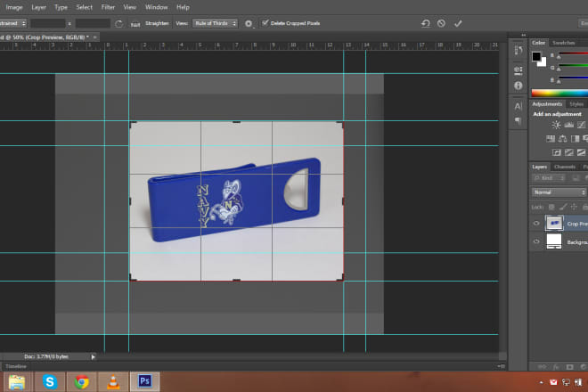Viewport: 588px width, 392px height.
Task: Add a Color Balance adjustment
Action: pos(562,139)
